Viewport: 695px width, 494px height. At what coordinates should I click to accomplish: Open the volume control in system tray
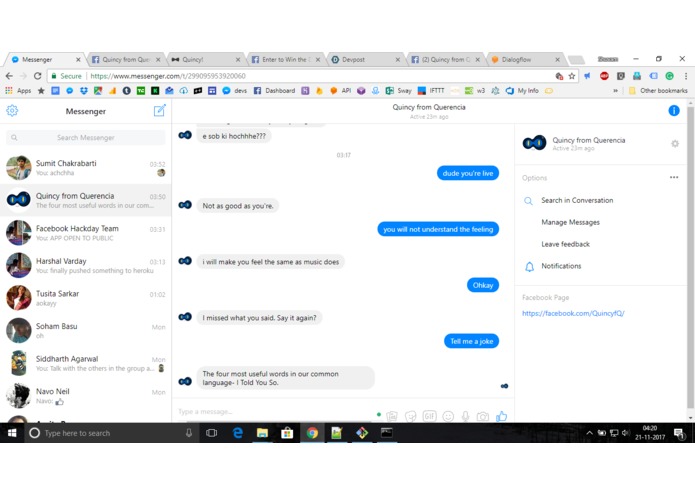(x=625, y=433)
